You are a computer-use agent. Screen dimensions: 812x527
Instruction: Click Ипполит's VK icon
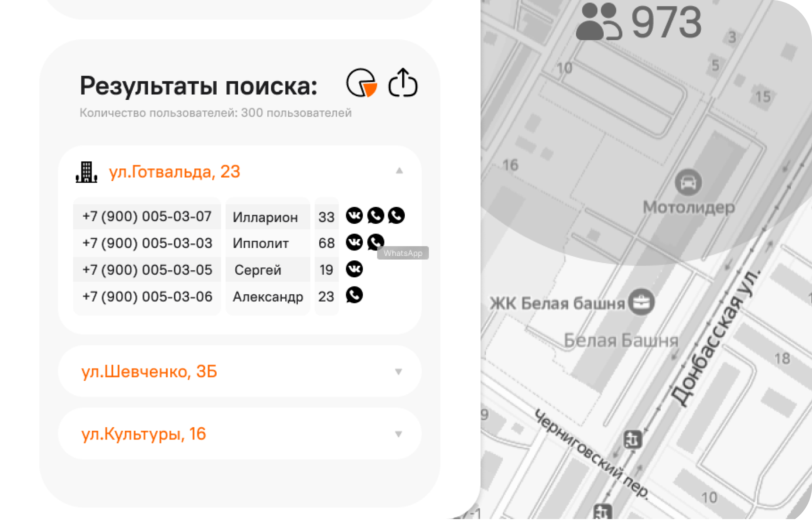[x=354, y=242]
